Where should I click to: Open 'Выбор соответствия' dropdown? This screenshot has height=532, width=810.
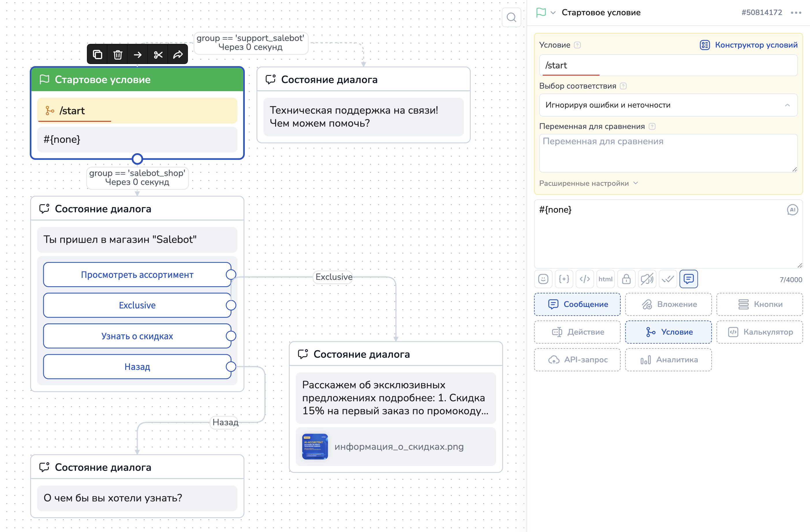(668, 105)
